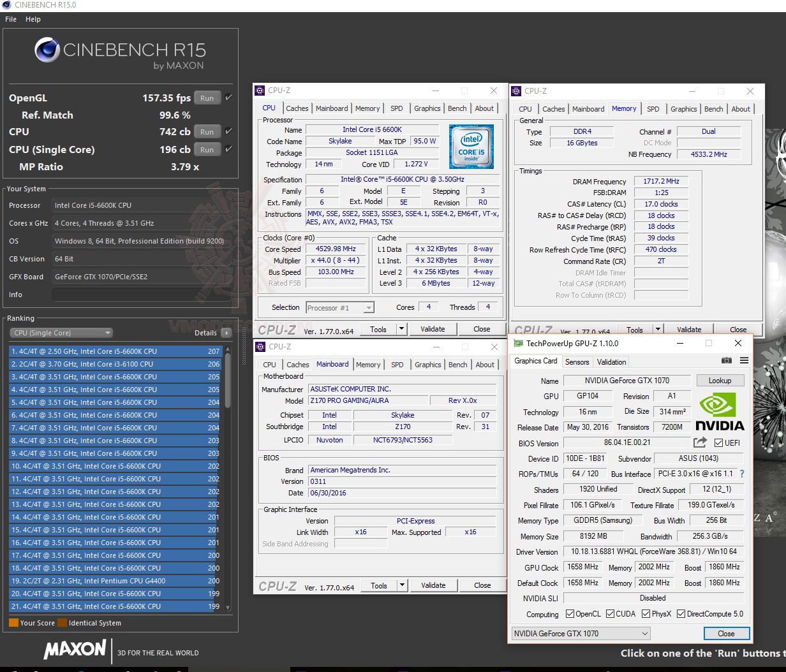
Task: Click the Your Score orange legend swatch
Action: point(13,623)
